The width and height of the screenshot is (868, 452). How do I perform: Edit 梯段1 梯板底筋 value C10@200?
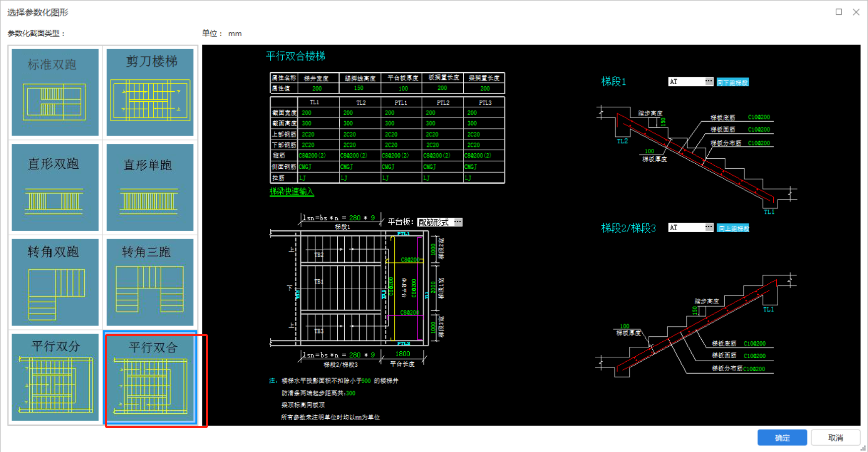tap(759, 118)
